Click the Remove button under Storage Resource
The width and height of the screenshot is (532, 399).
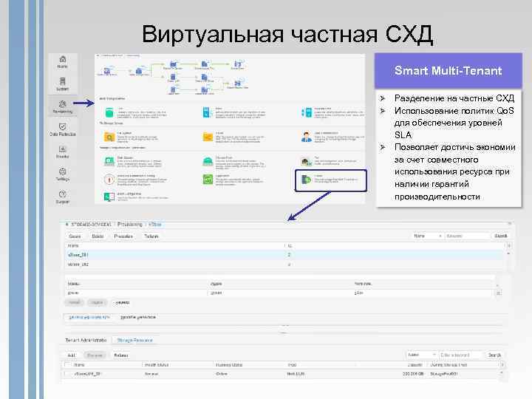pos(95,355)
